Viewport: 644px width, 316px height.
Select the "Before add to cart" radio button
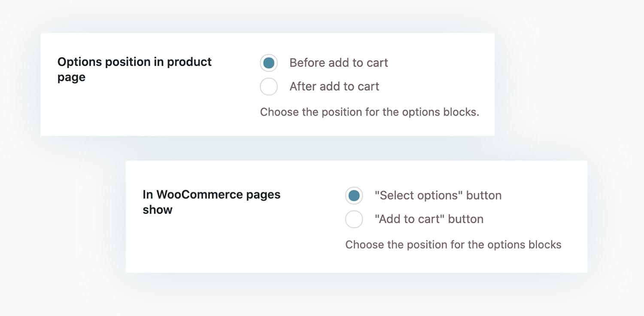(269, 63)
